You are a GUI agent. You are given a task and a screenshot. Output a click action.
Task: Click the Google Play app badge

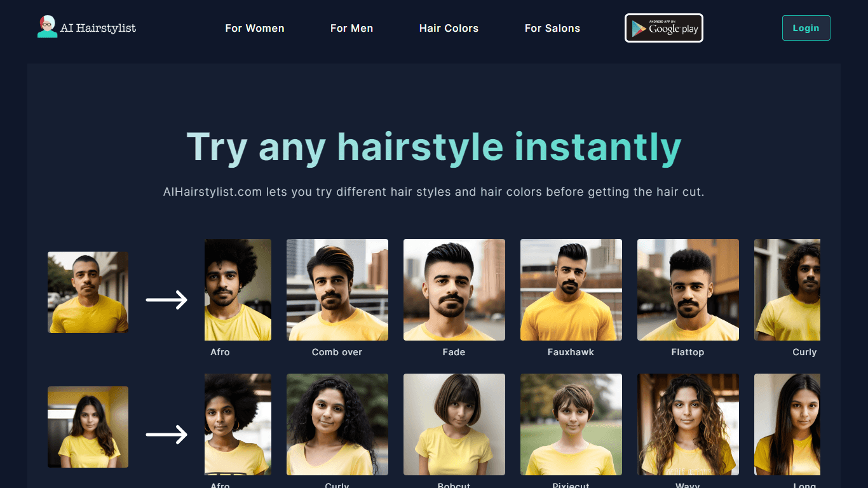click(x=664, y=28)
